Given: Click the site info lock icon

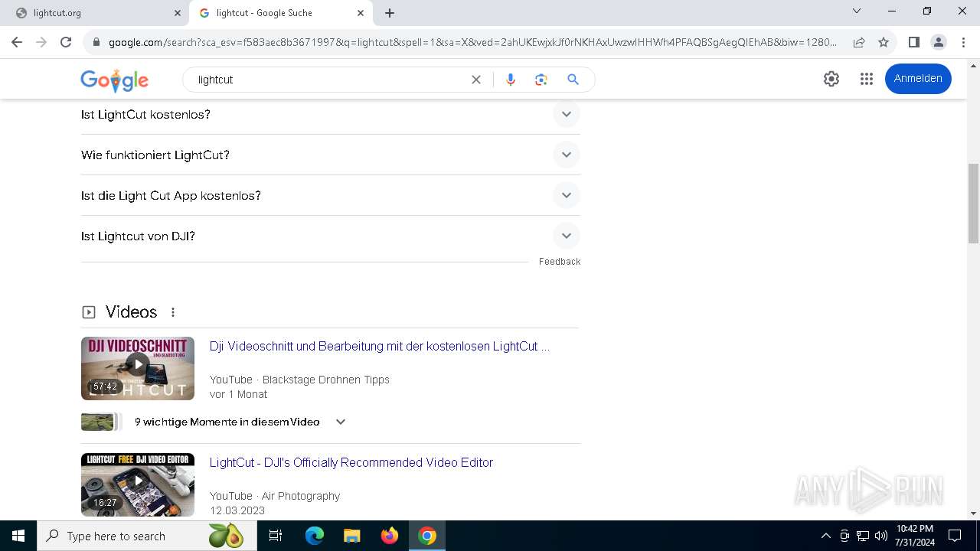Looking at the screenshot, I should click(96, 42).
